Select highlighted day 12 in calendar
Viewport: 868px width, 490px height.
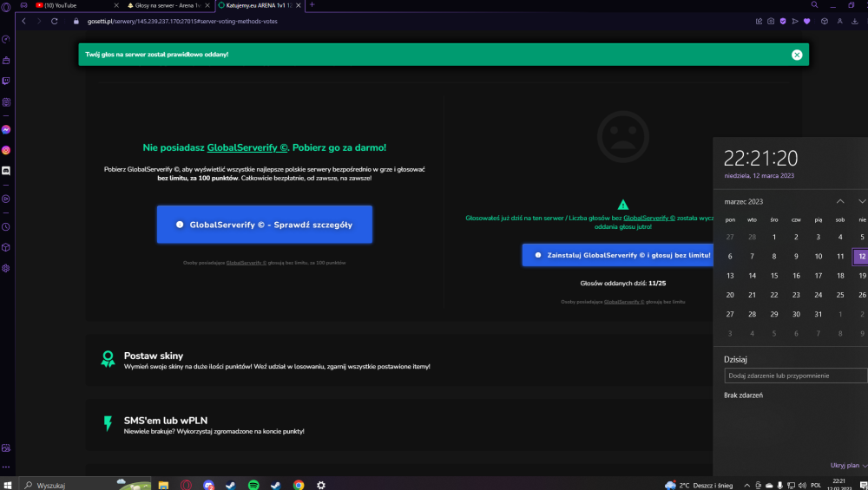861,256
